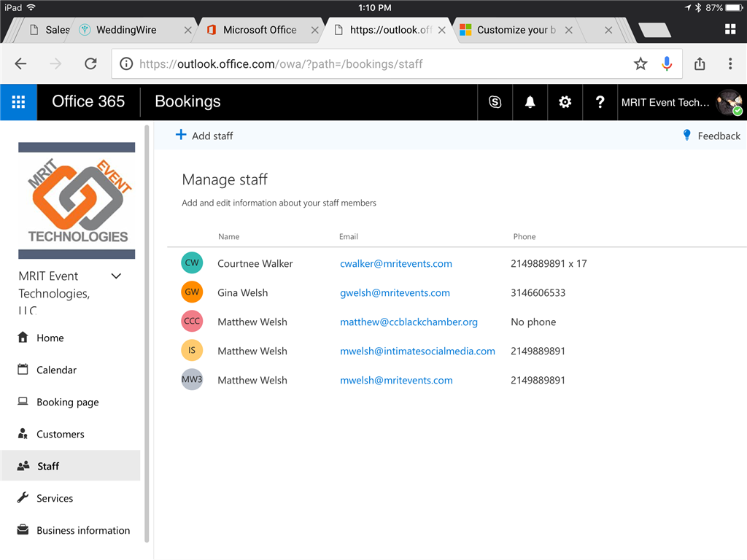Click phone number 3146606533
This screenshot has width=747, height=560.
pyautogui.click(x=538, y=292)
